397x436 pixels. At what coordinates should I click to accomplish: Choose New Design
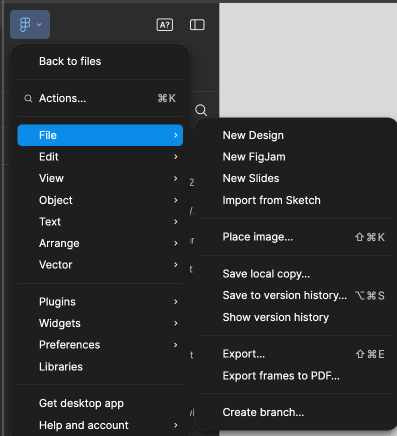point(296,135)
